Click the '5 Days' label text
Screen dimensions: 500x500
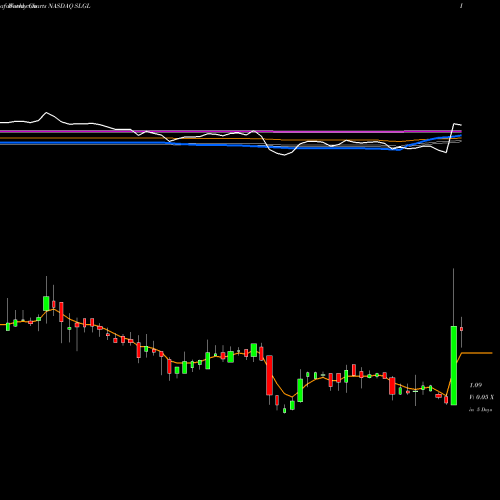tap(484, 410)
